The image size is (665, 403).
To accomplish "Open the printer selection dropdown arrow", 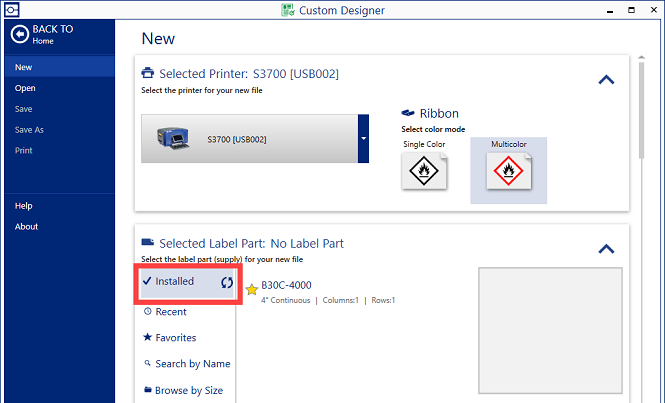I will [x=364, y=139].
